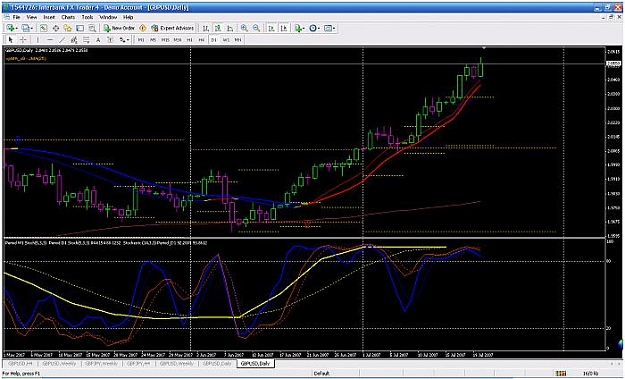The image size is (625, 379).
Task: Select the Arrows symbols tool
Action: click(x=121, y=40)
